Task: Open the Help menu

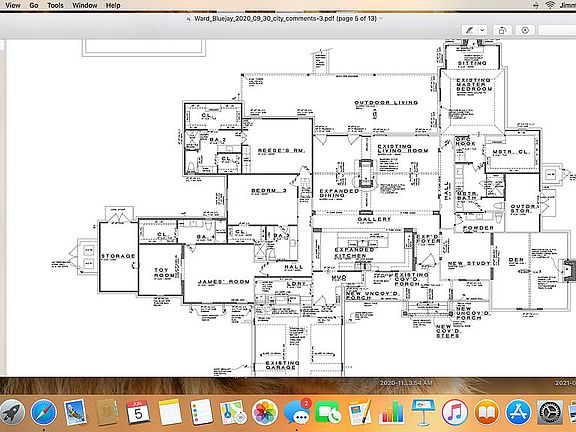Action: pos(113,5)
